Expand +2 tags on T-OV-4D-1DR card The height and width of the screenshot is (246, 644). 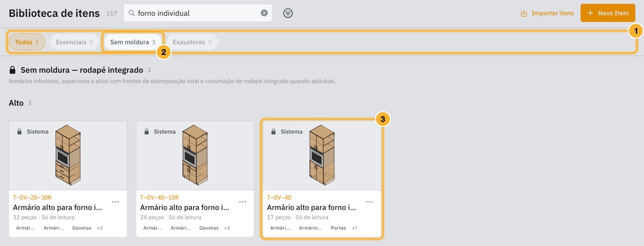[227, 228]
